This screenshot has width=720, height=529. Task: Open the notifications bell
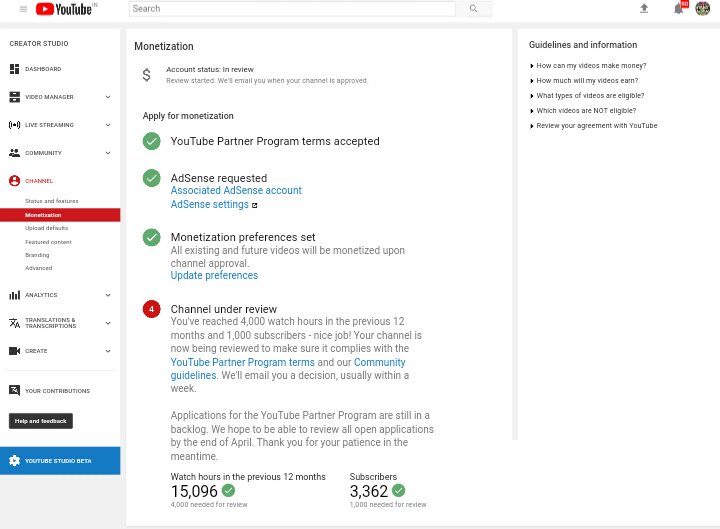point(678,8)
